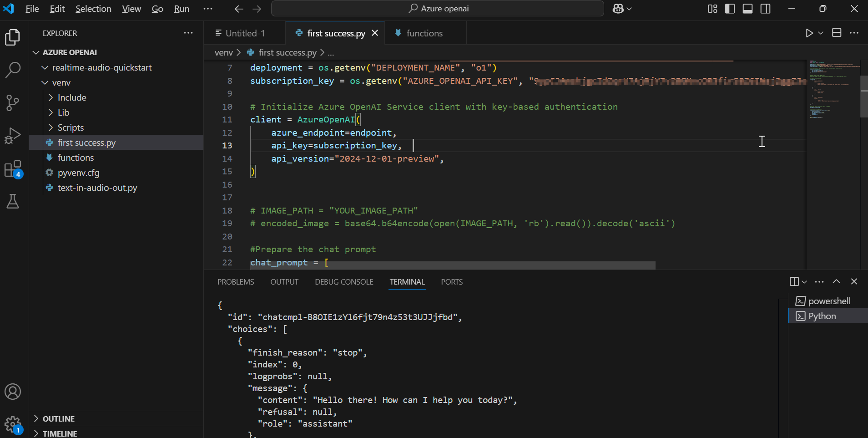
Task: Open split terminal dropdown chevron
Action: [804, 281]
